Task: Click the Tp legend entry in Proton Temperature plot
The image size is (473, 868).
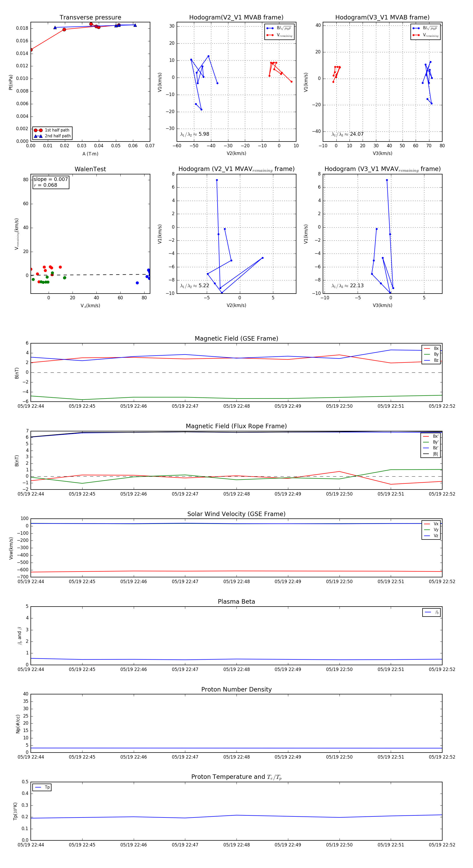Action: click(42, 788)
